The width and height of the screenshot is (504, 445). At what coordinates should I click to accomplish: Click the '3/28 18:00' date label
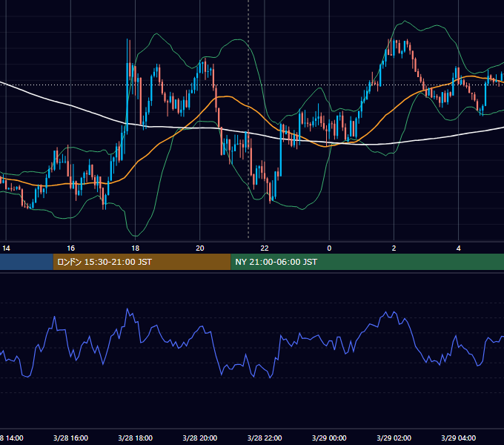[x=136, y=438]
